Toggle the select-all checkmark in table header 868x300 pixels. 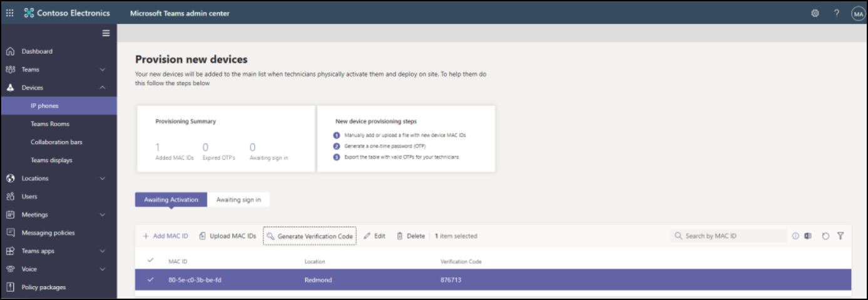tap(150, 261)
